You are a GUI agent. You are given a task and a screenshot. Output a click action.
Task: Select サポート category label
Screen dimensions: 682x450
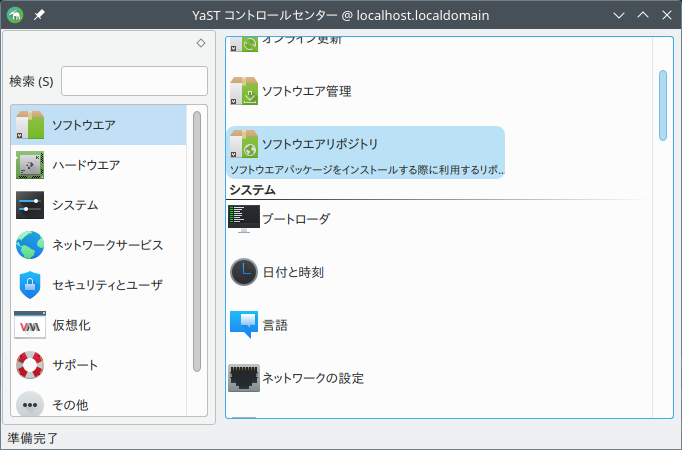(75, 365)
